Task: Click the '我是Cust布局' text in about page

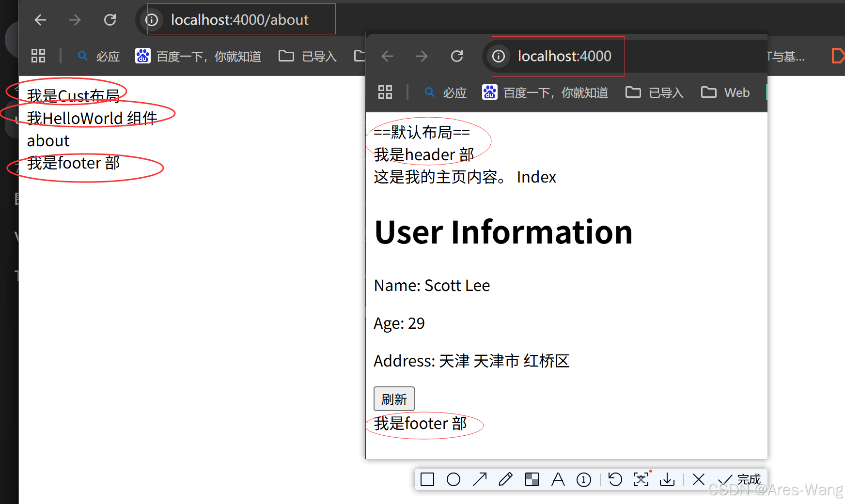Action: (73, 95)
